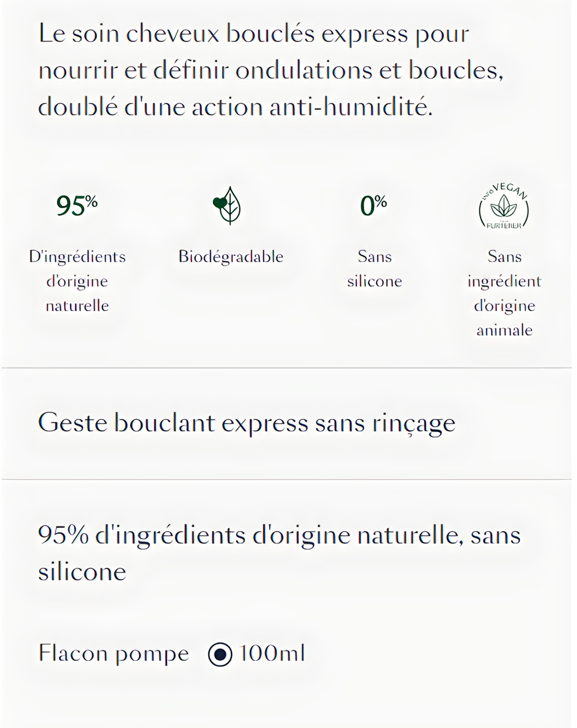Image resolution: width=577 pixels, height=728 pixels.
Task: Click the Flacon pompe label
Action: 114,654
